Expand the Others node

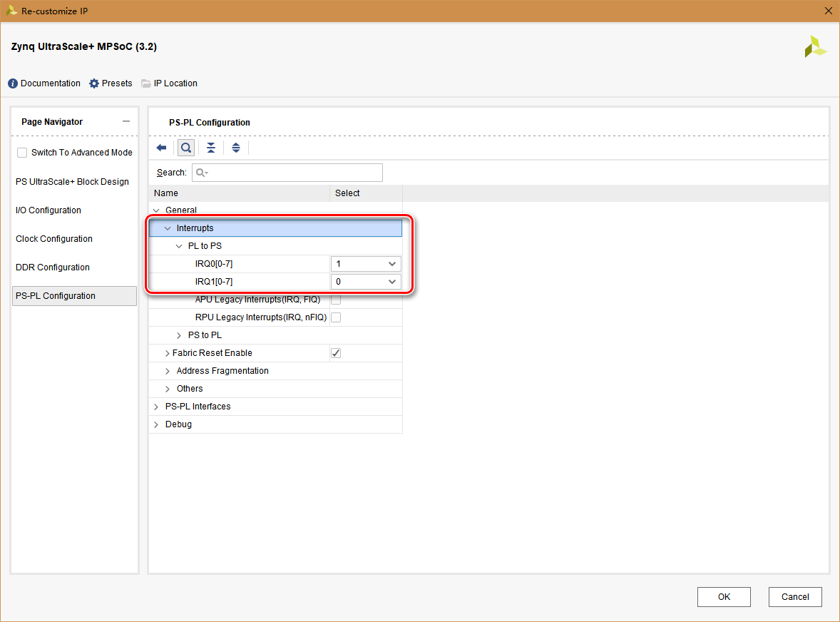click(x=168, y=389)
